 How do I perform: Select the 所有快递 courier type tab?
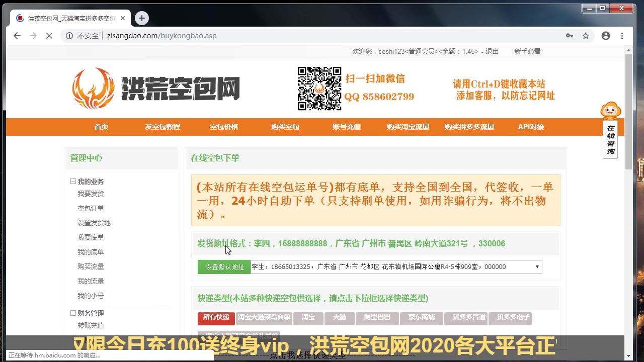pyautogui.click(x=216, y=318)
